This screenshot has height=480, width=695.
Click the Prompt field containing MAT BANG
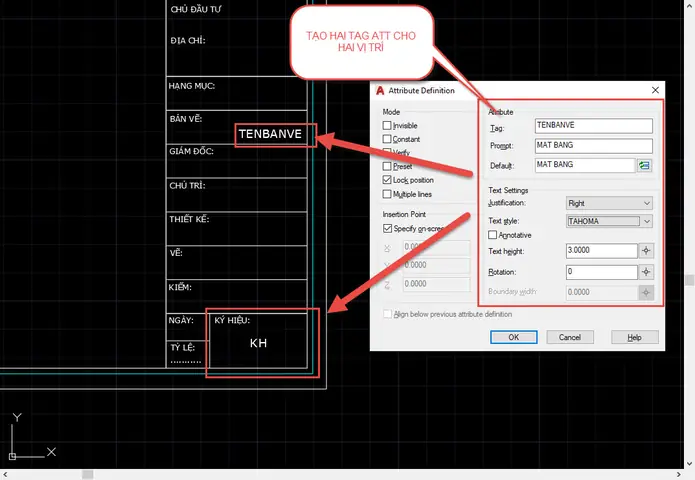click(593, 145)
